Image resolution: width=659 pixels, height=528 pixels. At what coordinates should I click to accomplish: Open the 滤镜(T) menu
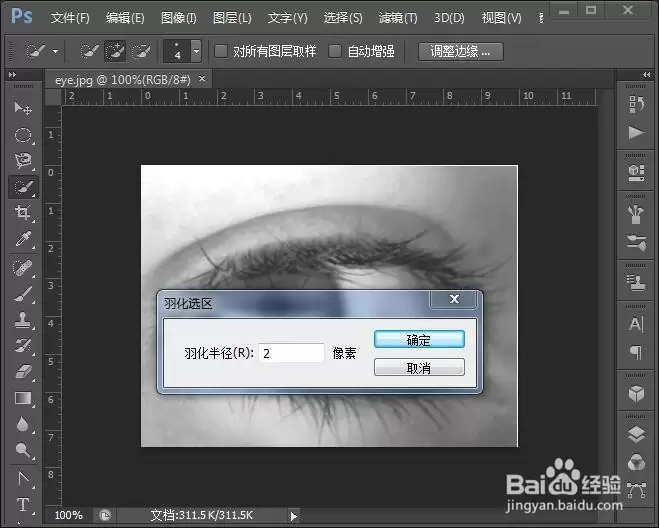[x=398, y=18]
